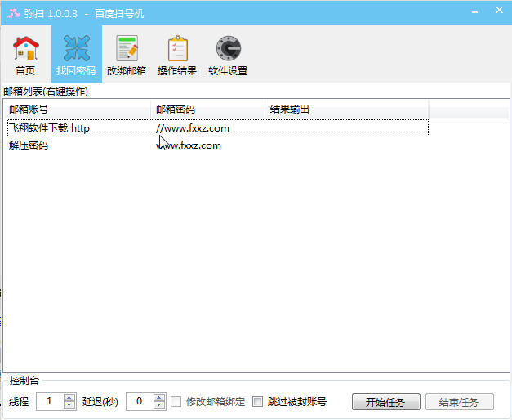Select the 飞翔软件下载 http row
Image resolution: width=512 pixels, height=420 pixels.
(x=218, y=127)
